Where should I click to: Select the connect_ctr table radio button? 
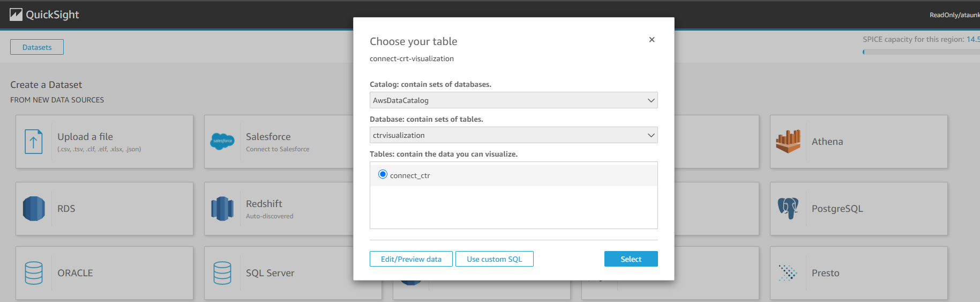[x=383, y=174]
